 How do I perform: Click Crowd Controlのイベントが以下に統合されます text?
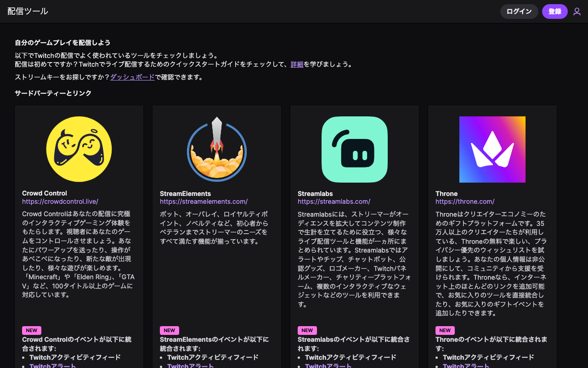pos(77,344)
